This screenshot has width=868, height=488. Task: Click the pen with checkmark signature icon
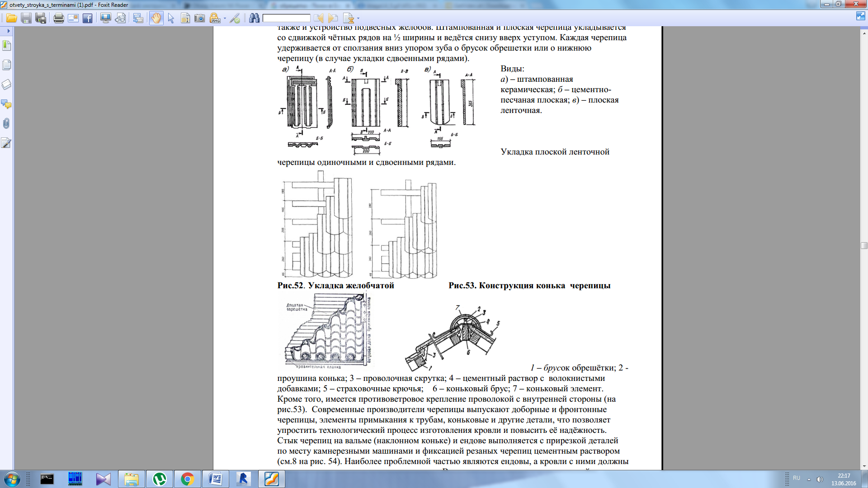pos(235,18)
